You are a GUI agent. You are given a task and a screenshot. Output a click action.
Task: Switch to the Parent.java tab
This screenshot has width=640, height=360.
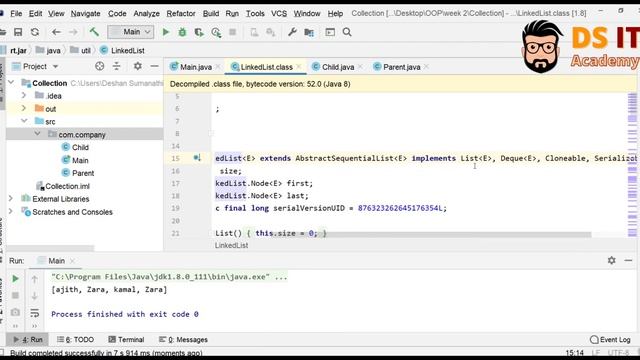click(402, 67)
